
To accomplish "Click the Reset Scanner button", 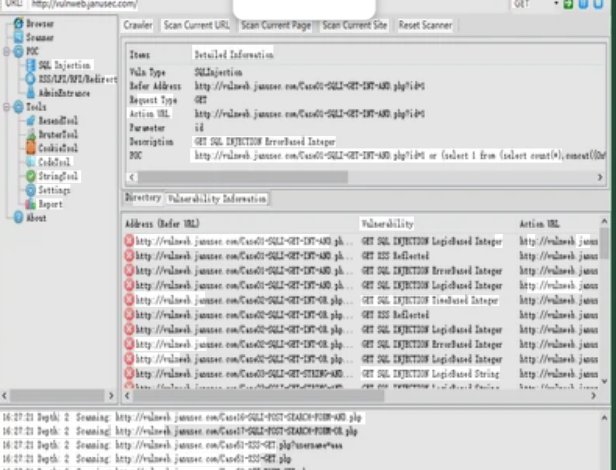I will [x=425, y=25].
